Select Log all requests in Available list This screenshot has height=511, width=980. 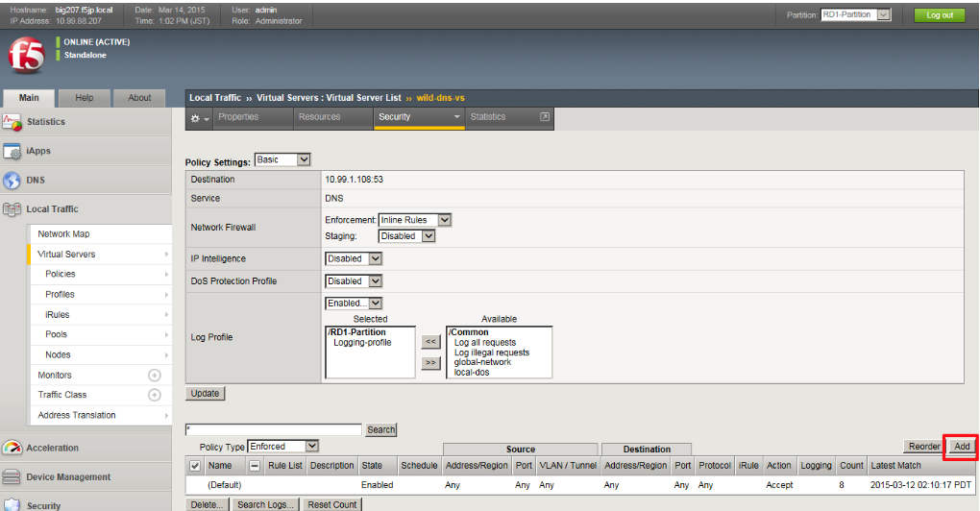coord(485,342)
